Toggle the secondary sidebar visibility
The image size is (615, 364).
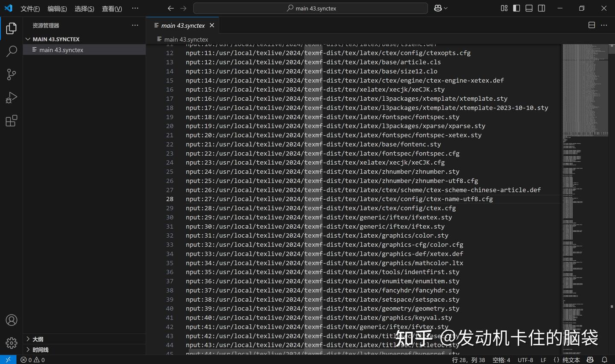pos(541,8)
